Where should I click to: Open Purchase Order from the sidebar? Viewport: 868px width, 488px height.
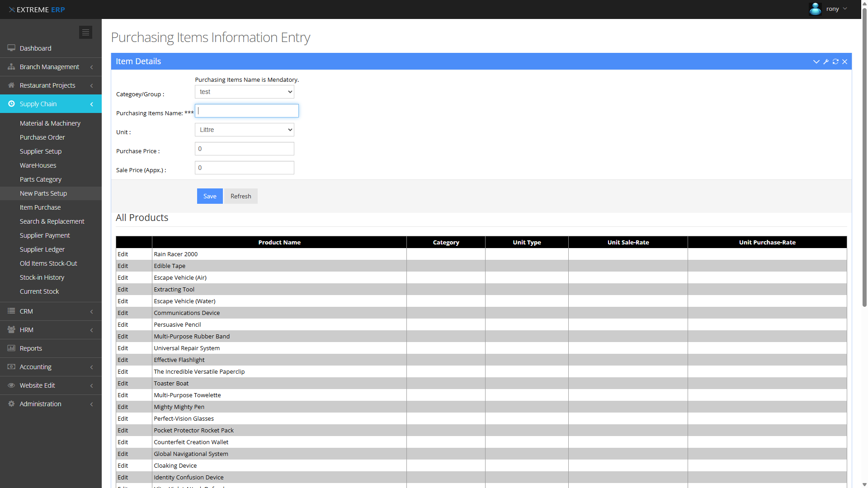(x=42, y=137)
